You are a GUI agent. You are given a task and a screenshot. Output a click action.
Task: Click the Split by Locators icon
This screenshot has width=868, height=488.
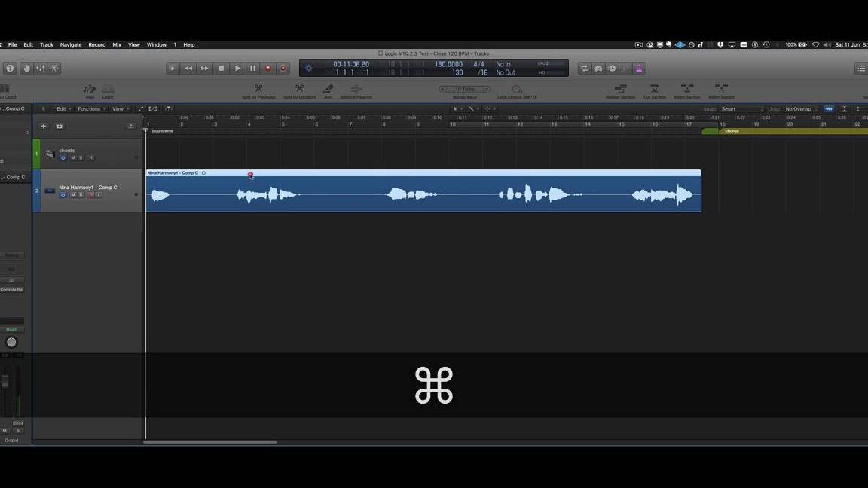click(x=298, y=89)
